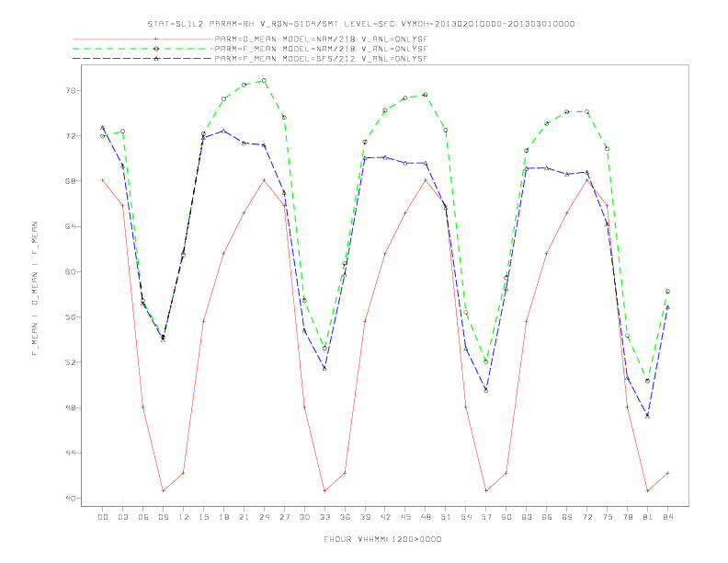The width and height of the screenshot is (728, 563).
Task: Click x-axis tick label 15
Action: point(203,517)
